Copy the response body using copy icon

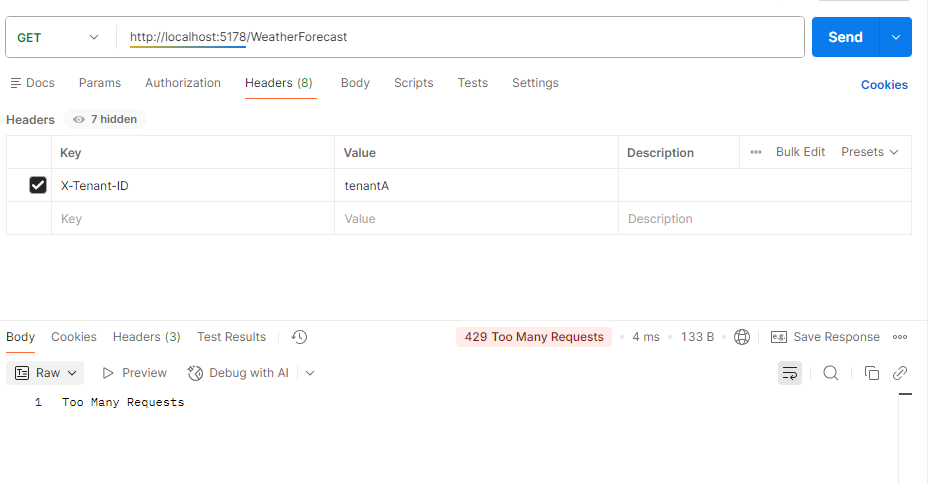[871, 373]
